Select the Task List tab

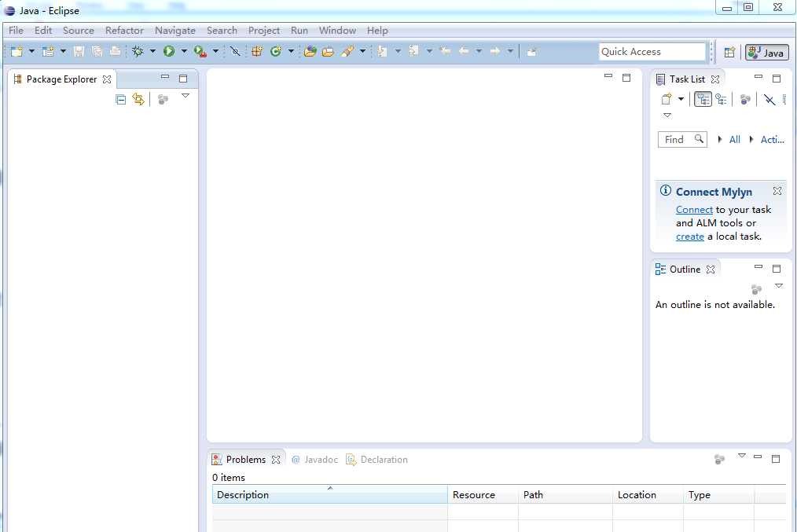point(687,79)
